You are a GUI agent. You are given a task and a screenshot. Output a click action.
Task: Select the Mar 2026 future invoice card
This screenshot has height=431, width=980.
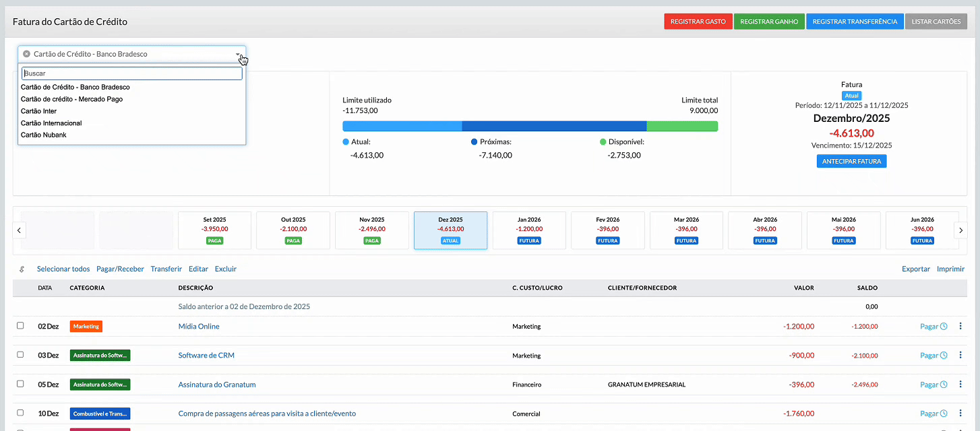[x=686, y=230]
